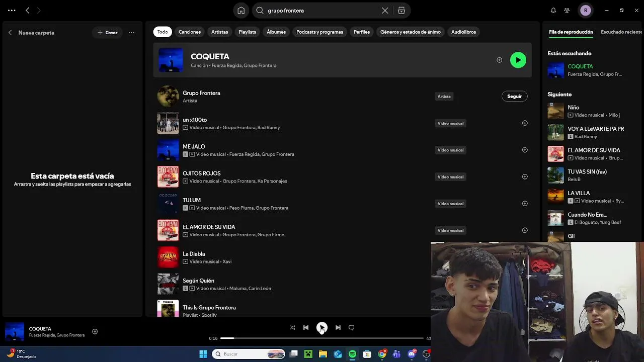
Task: Open the Windows Start menu
Action: point(203,354)
